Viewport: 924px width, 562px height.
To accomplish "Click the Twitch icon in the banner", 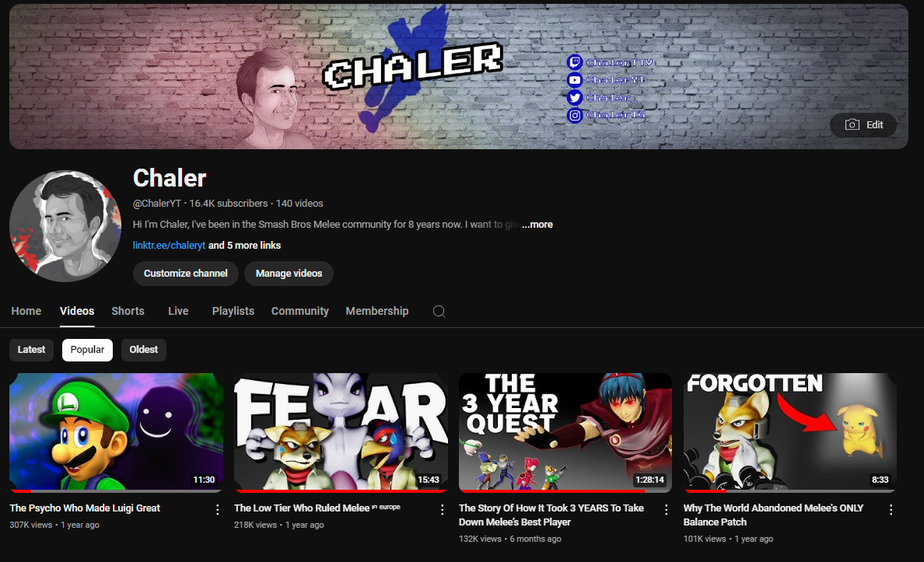I will (x=575, y=62).
